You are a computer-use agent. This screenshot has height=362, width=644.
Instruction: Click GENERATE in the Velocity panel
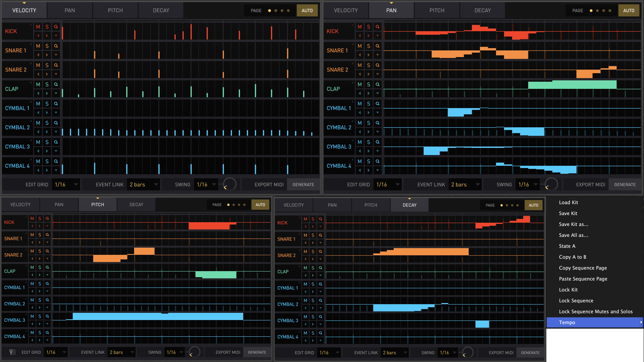(x=303, y=185)
